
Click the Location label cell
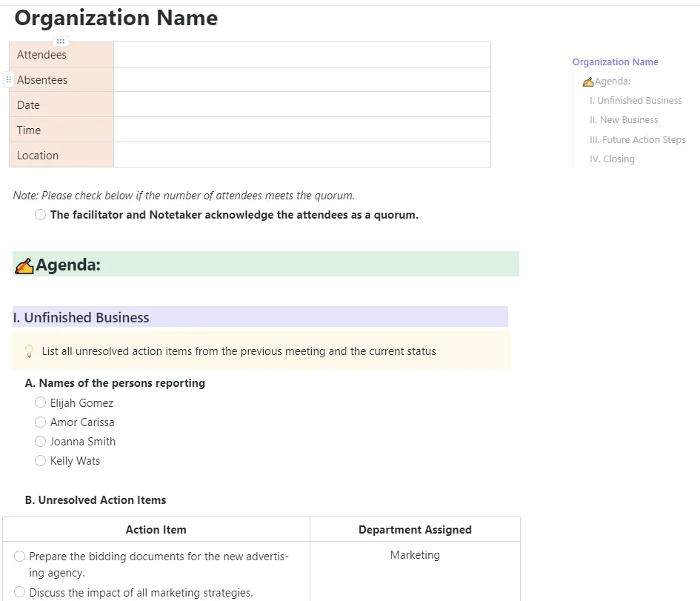(x=61, y=155)
